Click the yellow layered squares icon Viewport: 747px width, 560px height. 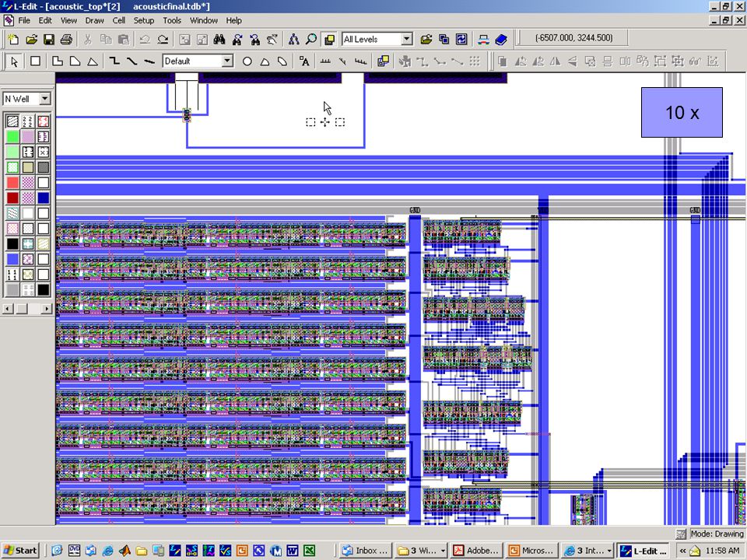click(x=328, y=40)
